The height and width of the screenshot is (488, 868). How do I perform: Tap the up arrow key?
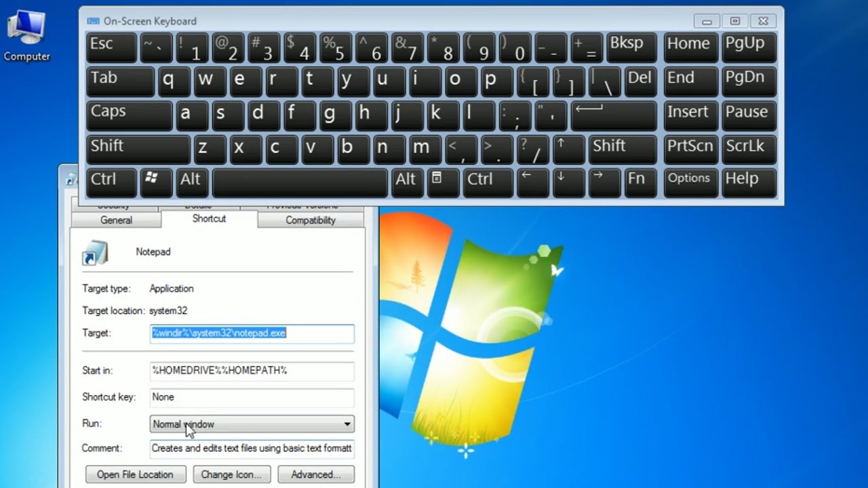568,149
